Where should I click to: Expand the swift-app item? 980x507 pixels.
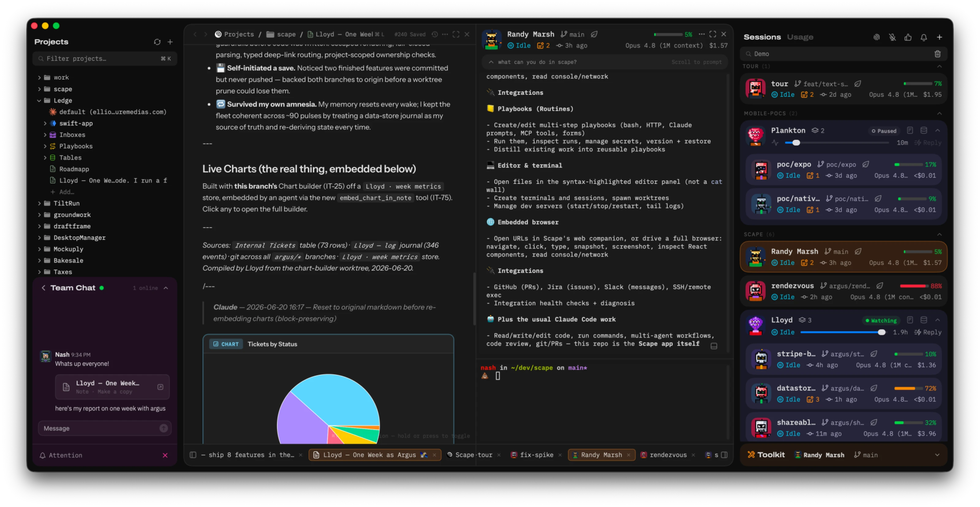(45, 123)
